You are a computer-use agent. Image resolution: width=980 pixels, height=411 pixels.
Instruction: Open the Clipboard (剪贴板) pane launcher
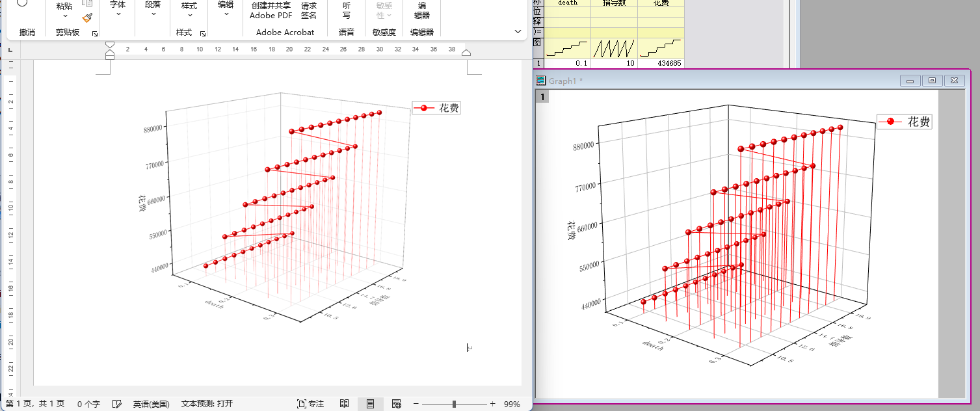[x=94, y=33]
